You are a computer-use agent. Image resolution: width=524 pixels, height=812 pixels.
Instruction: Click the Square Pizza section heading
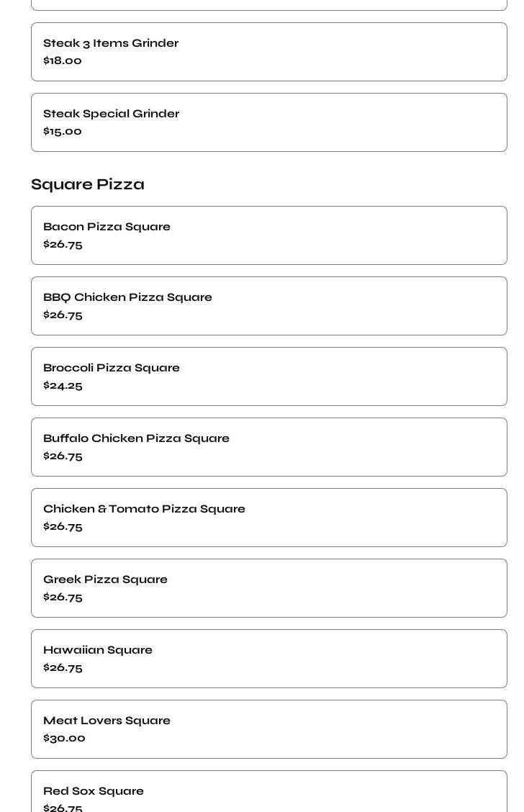(x=88, y=184)
